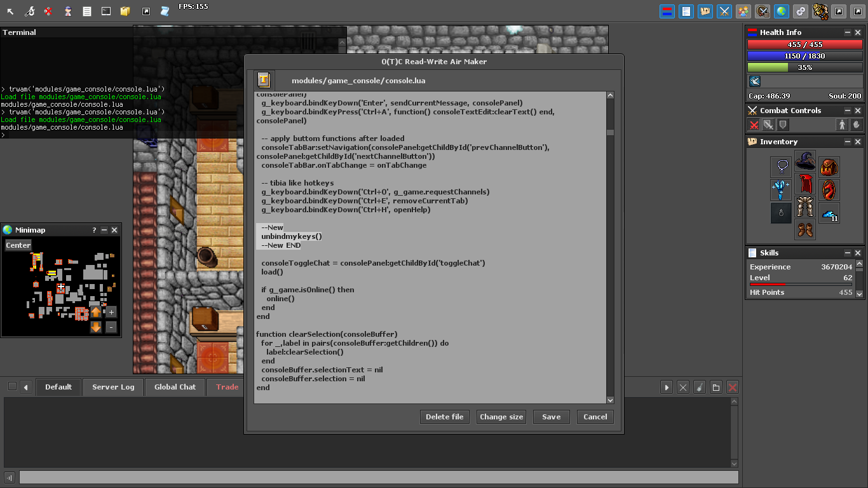Click the red X icon in top-left toolbar
This screenshot has height=488, width=868.
point(49,11)
